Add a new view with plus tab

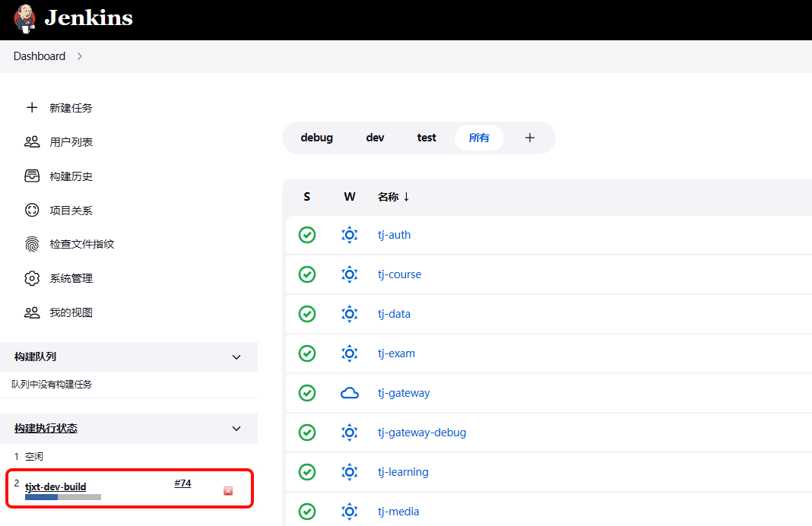click(529, 138)
